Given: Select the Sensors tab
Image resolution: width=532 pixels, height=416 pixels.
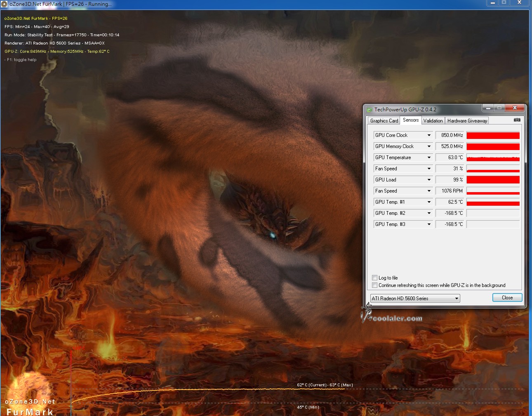Looking at the screenshot, I should (411, 120).
